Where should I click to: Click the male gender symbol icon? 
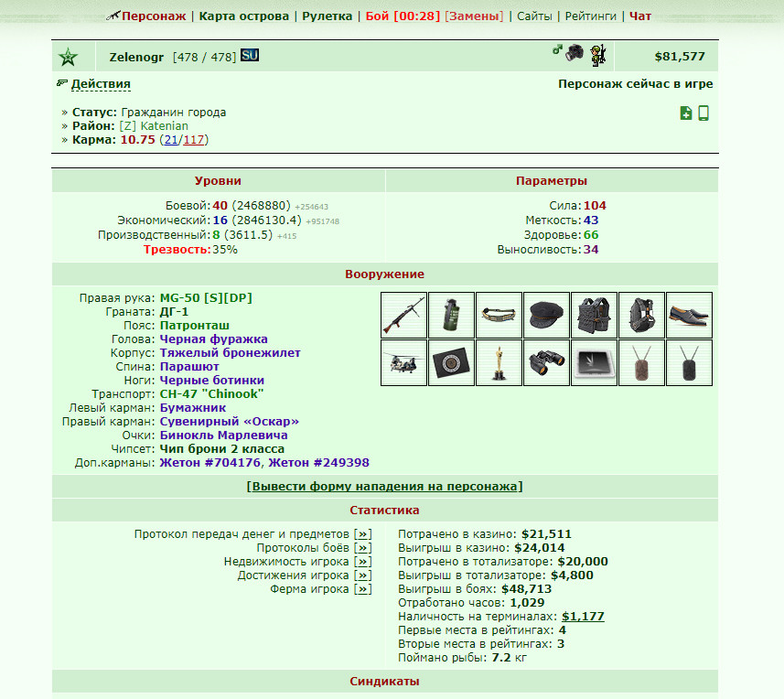(x=557, y=49)
